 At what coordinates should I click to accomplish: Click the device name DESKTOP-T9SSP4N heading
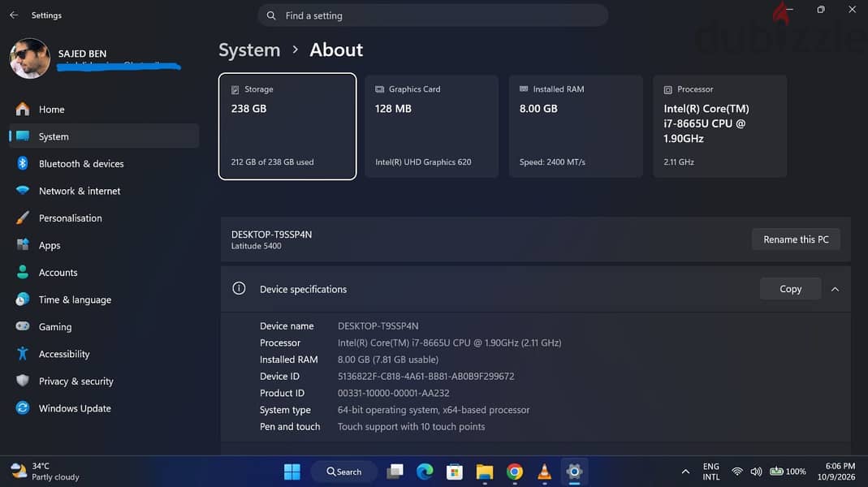coord(271,235)
